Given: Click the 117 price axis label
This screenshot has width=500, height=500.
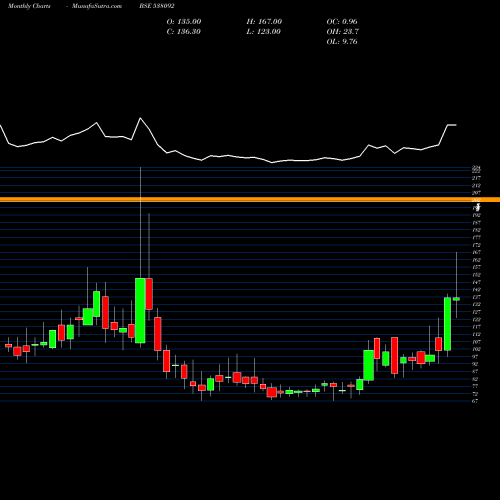Looking at the screenshot, I should pyautogui.click(x=476, y=327).
